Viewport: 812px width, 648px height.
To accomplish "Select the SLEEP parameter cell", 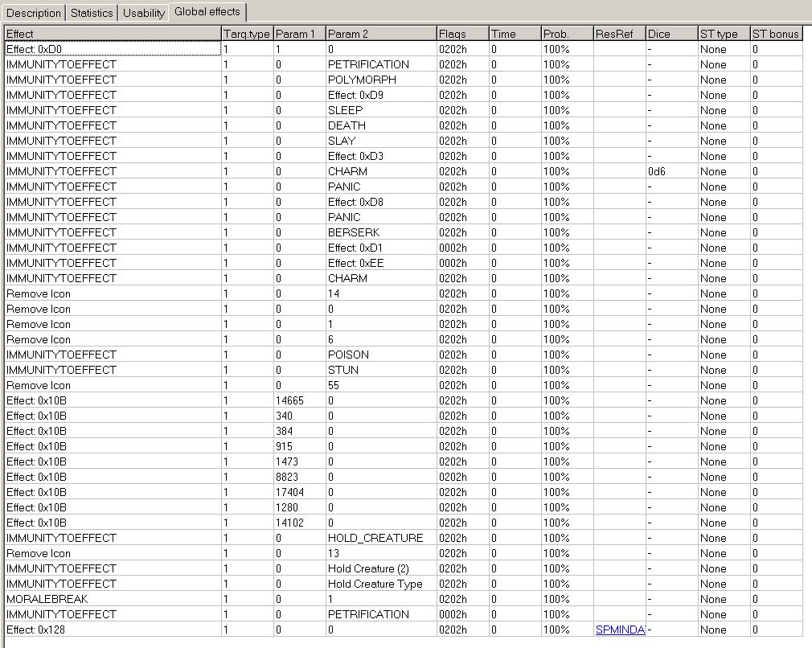I will tap(381, 110).
